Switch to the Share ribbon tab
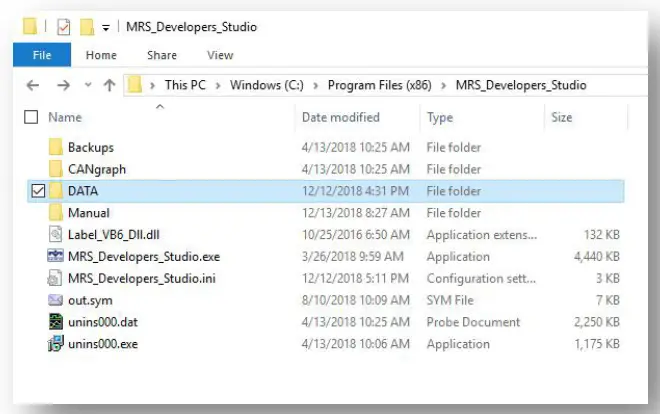Screen dimensions: 660x414 pos(162,55)
